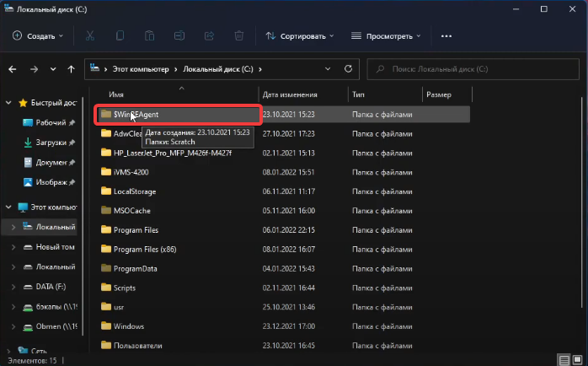
Task: Expand the DATA (F:) drive node
Action: tap(13, 287)
